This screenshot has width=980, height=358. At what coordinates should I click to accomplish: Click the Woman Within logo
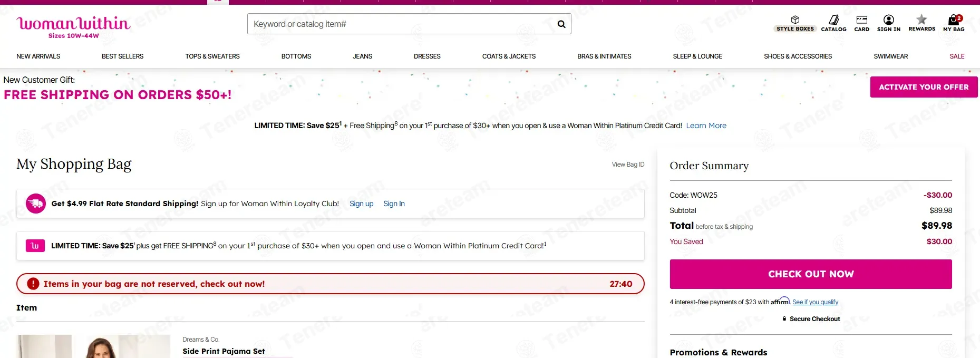[x=73, y=27]
